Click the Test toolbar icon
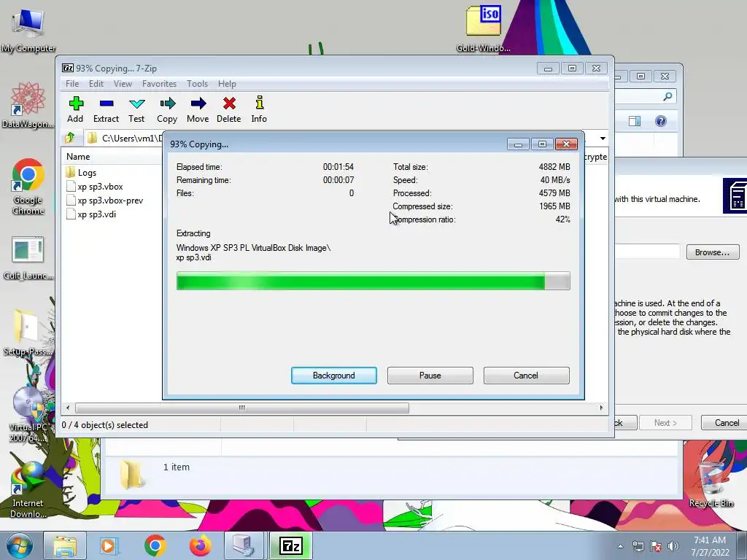Image resolution: width=747 pixels, height=560 pixels. tap(136, 109)
